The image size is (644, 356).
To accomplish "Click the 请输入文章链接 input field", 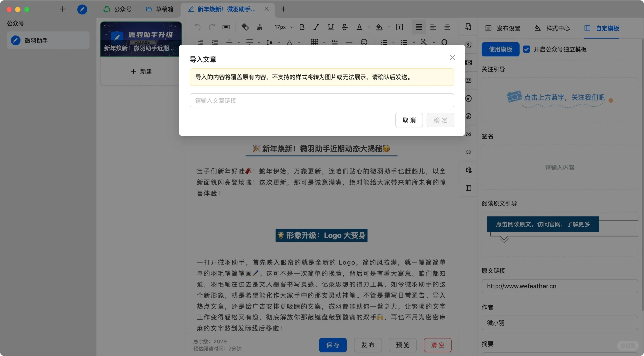I will [x=322, y=100].
